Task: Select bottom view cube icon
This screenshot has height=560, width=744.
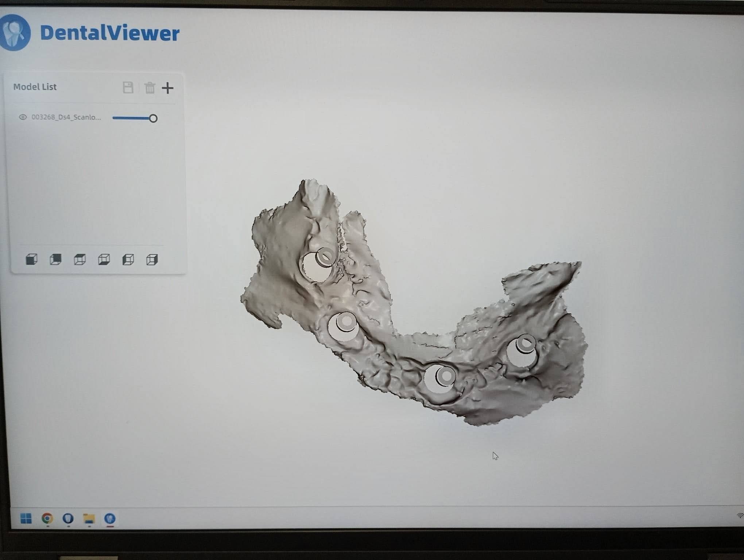Action: click(104, 260)
